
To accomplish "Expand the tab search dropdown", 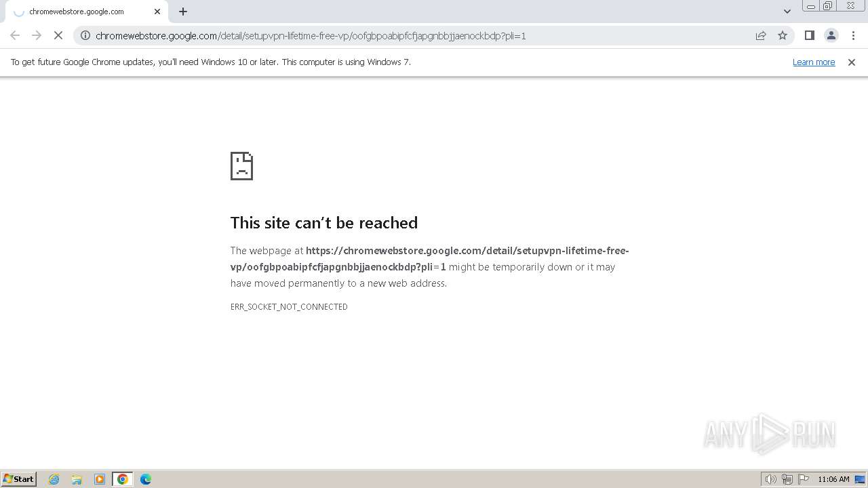I will (x=787, y=12).
